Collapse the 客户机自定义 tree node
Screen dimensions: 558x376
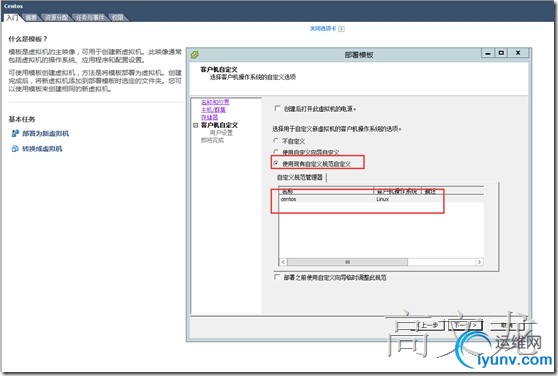[195, 125]
